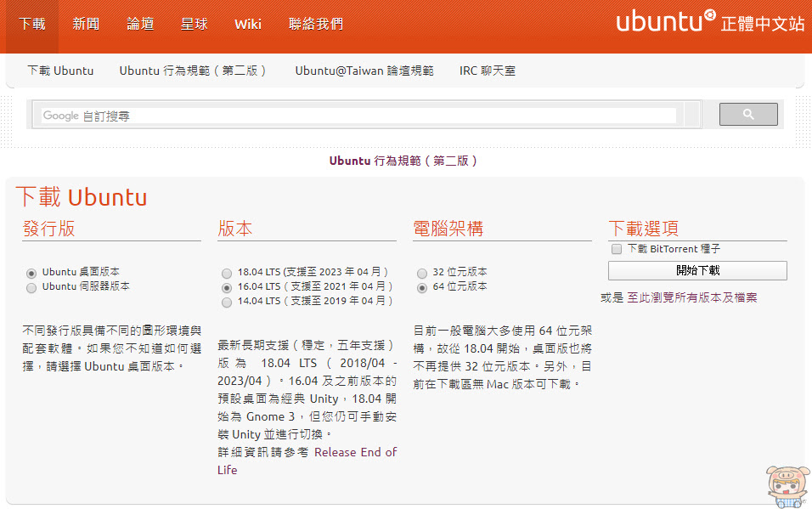This screenshot has height=509, width=812.
Task: Select Ubuntu 桌面版本 radio option
Action: click(31, 273)
